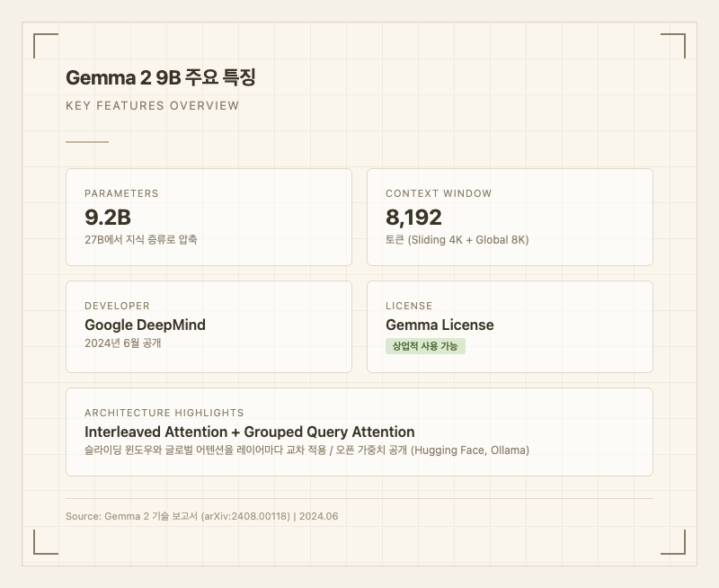
Task: Click the "토큰 (Sliding 4K + Global 8K)" text
Action: (x=457, y=240)
